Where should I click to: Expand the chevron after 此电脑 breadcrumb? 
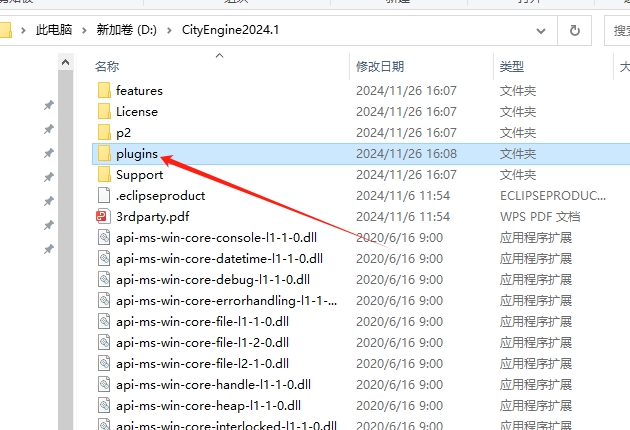click(84, 30)
